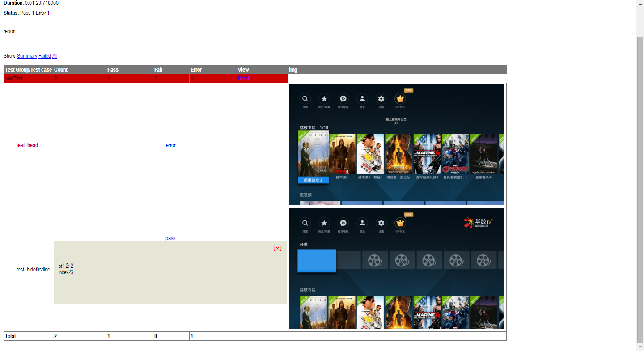Click star icon in test_hidefirstline screenshot
Viewport: 644px width, 351px height.
[324, 223]
